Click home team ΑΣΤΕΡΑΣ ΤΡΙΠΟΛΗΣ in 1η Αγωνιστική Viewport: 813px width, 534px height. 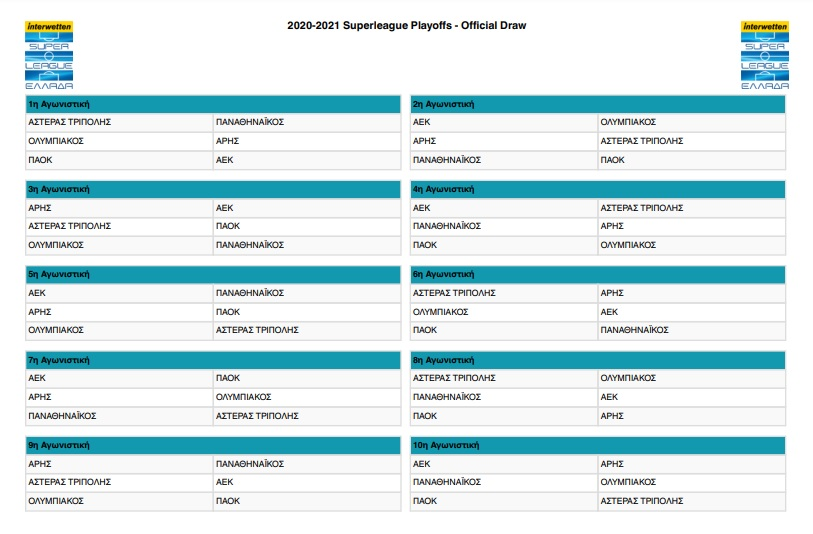(69, 122)
